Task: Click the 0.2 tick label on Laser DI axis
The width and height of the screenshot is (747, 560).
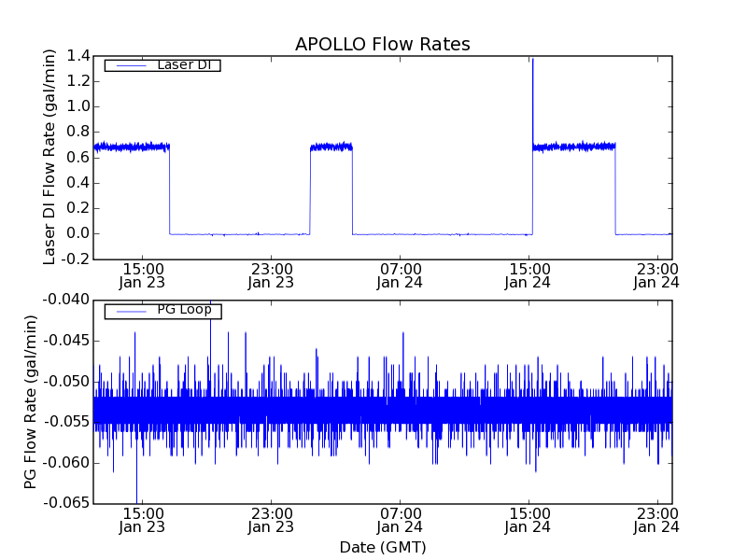Action: point(78,208)
